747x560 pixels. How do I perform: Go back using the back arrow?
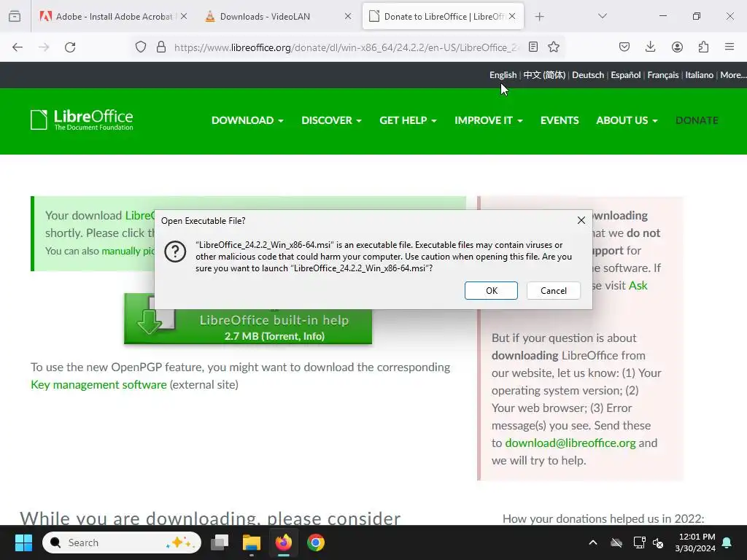coord(18,47)
